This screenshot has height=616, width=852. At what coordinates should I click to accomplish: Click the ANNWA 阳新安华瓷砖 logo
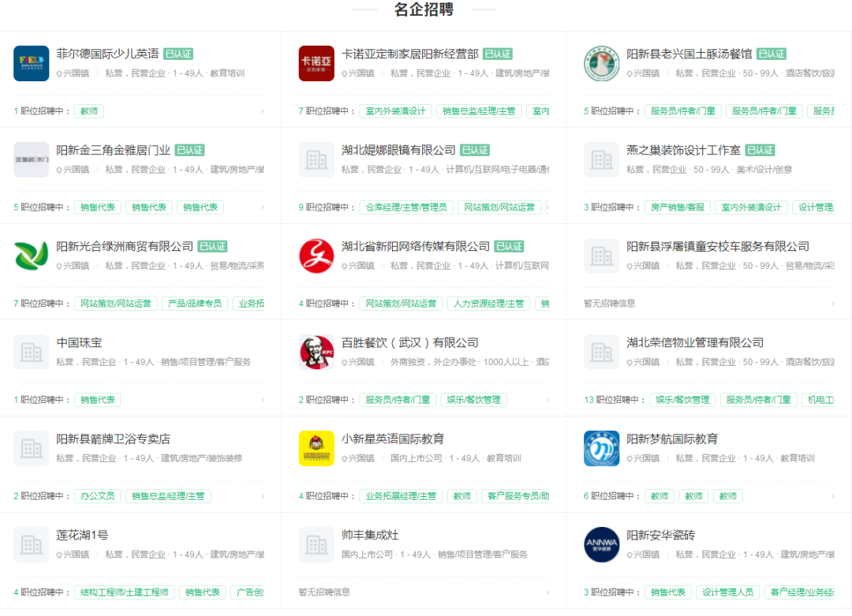pyautogui.click(x=601, y=544)
